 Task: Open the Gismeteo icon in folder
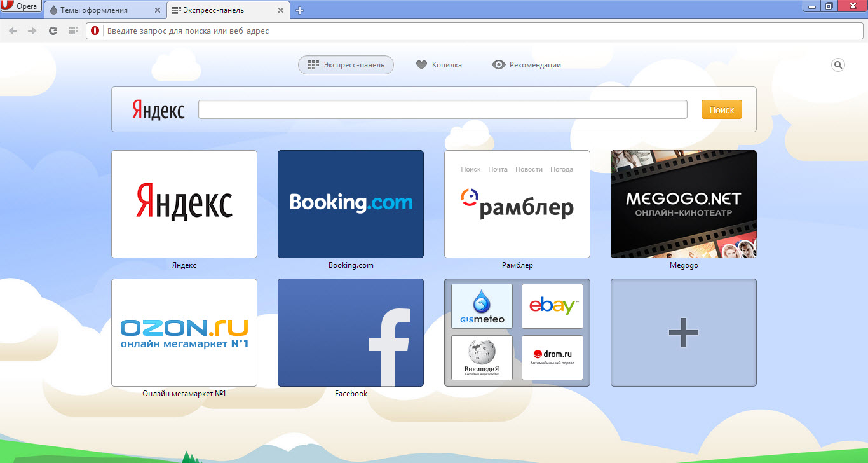tap(482, 306)
